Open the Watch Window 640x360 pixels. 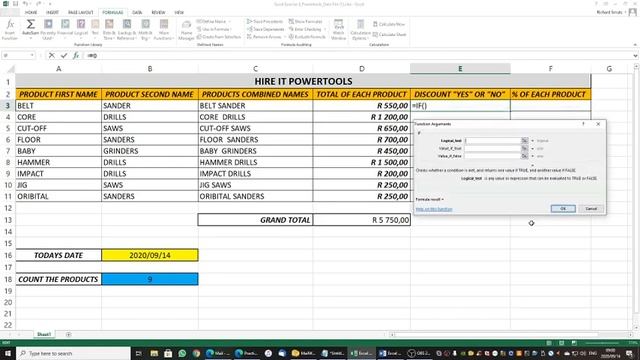click(338, 29)
